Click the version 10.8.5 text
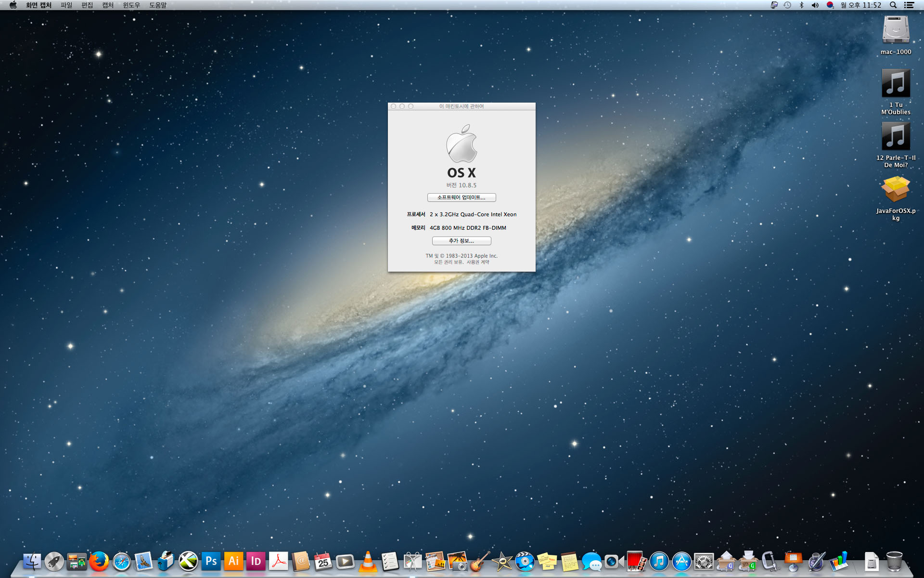This screenshot has width=924, height=578. point(461,185)
